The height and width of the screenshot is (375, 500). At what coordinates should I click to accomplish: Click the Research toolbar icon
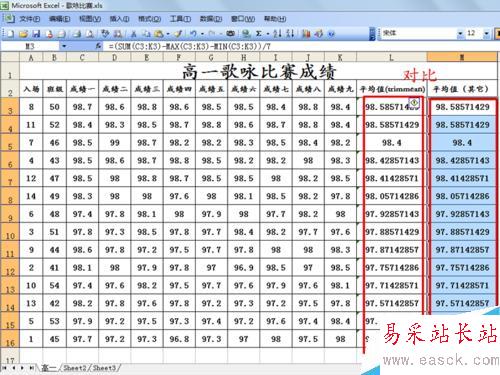tap(118, 33)
